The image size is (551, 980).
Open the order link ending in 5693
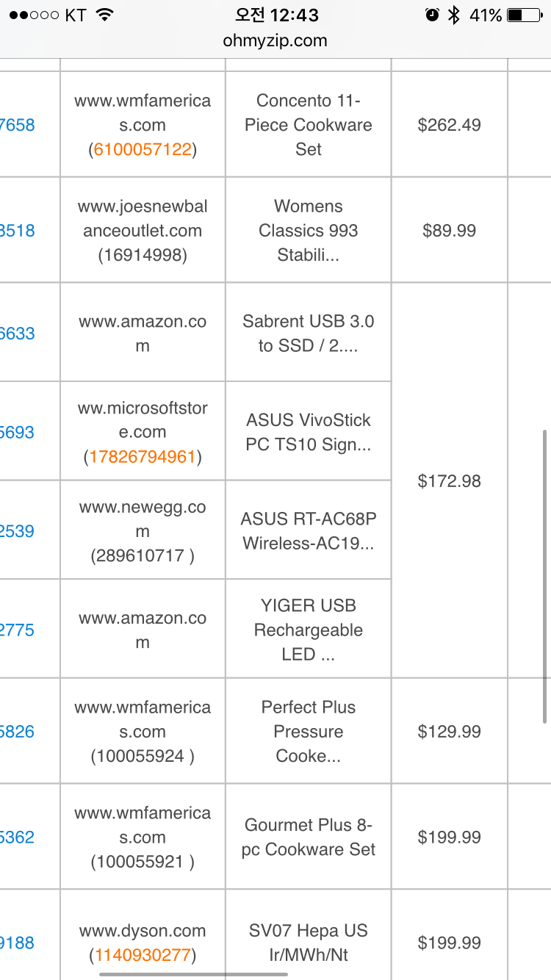(18, 432)
